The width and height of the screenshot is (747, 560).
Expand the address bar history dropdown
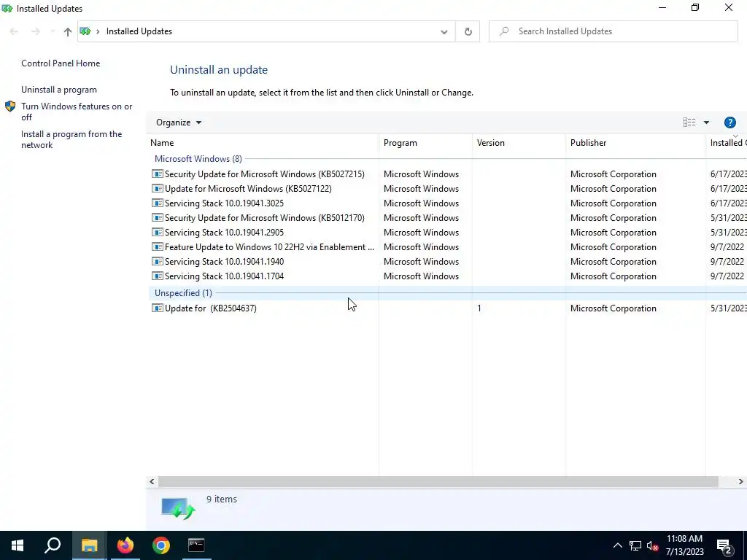(444, 31)
